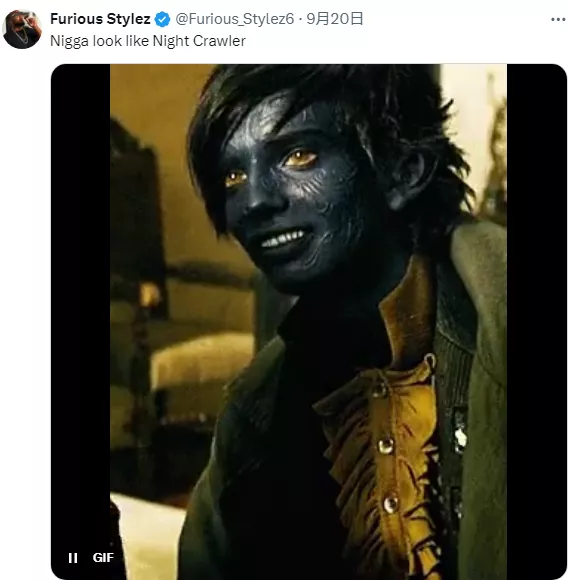569x580 pixels.
Task: Click the character's pointed ear
Action: [411, 181]
